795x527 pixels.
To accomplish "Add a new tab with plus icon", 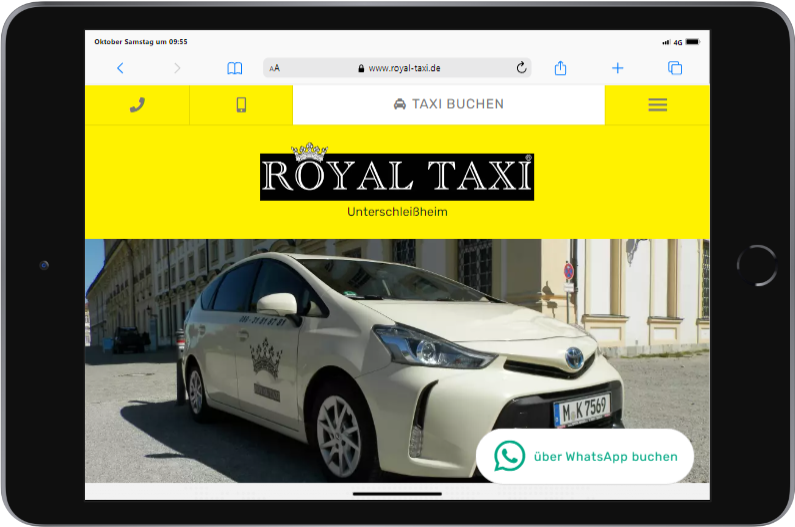I will [x=618, y=68].
